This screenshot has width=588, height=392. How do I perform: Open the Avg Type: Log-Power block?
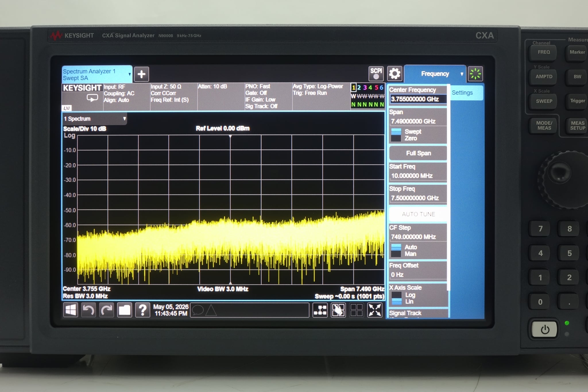321,96
